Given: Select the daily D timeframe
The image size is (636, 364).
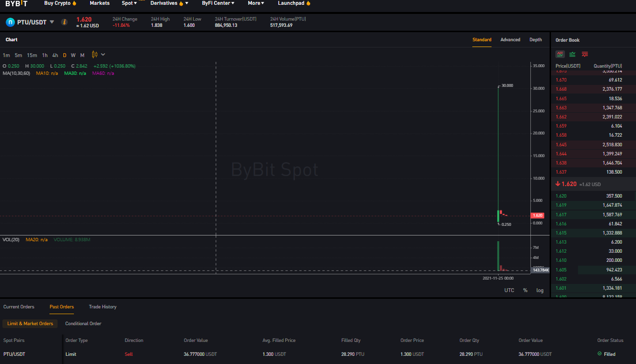Looking at the screenshot, I should click(65, 55).
